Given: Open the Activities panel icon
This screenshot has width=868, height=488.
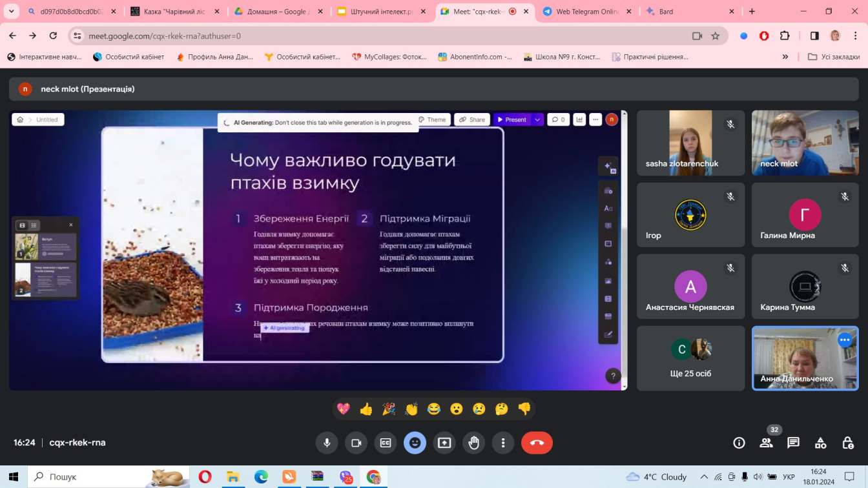Looking at the screenshot, I should click(820, 443).
